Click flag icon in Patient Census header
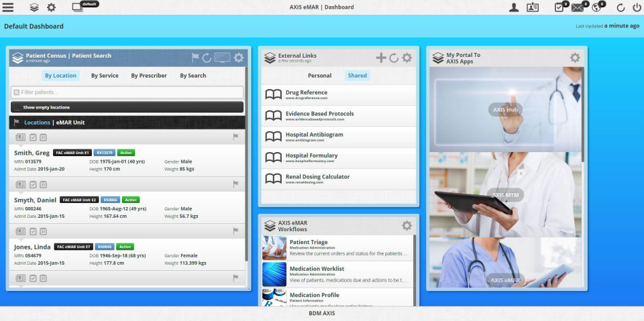Screen dimensions: 644x321 tap(195, 58)
